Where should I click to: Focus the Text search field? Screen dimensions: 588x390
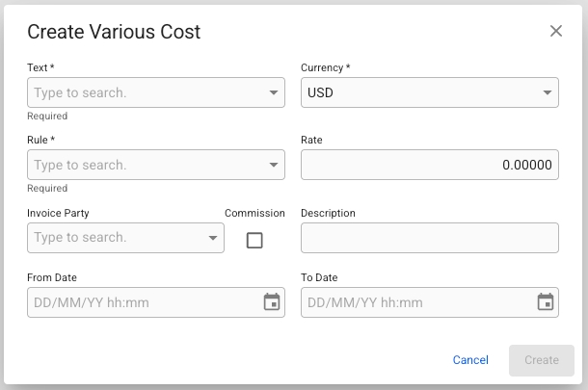point(147,93)
